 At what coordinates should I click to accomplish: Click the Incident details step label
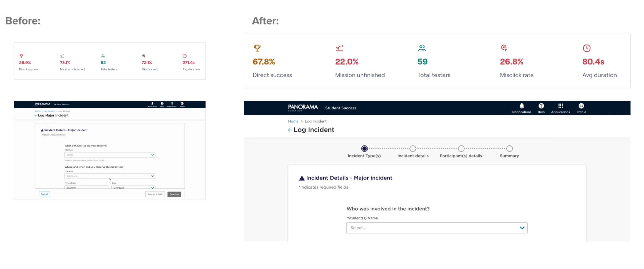tap(413, 156)
